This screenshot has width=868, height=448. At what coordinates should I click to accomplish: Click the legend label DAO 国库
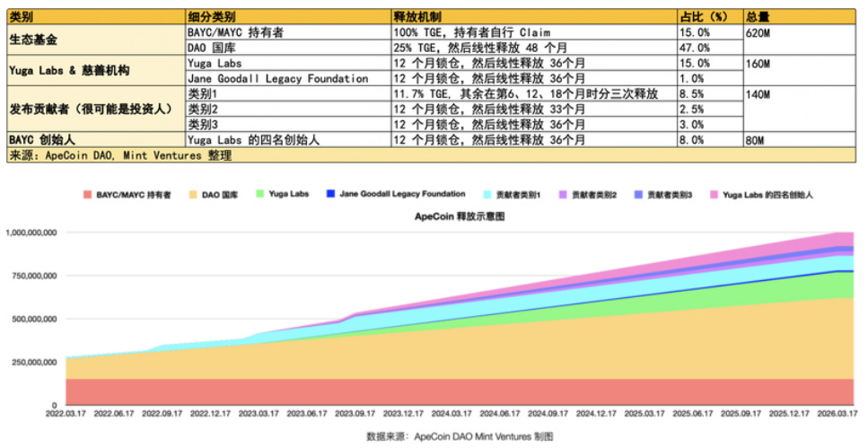[x=220, y=195]
